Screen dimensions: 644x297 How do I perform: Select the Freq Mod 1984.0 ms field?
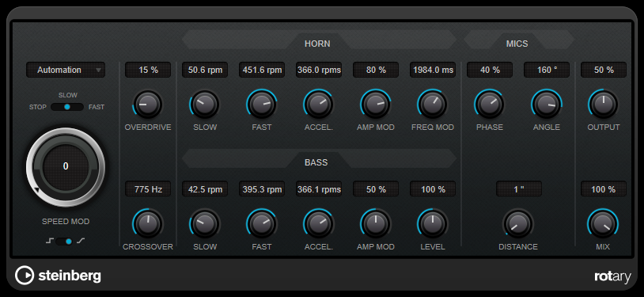click(x=433, y=70)
